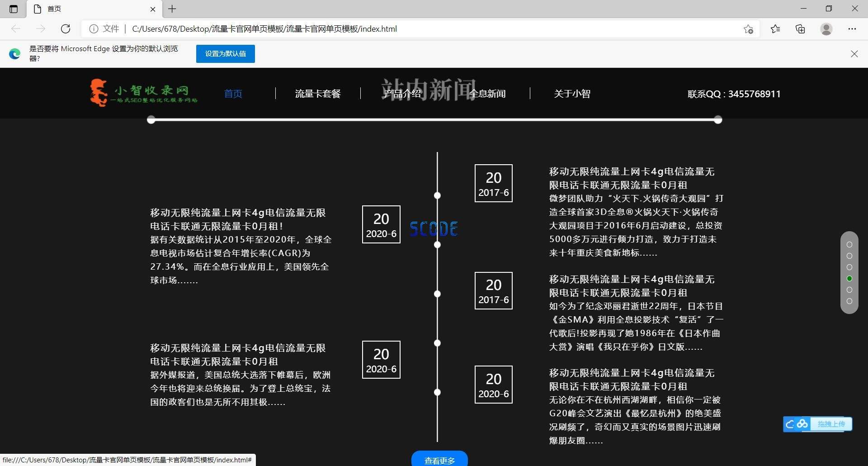This screenshot has width=868, height=466.
Task: Click the 文件 page info icon in address bar
Action: tap(94, 29)
